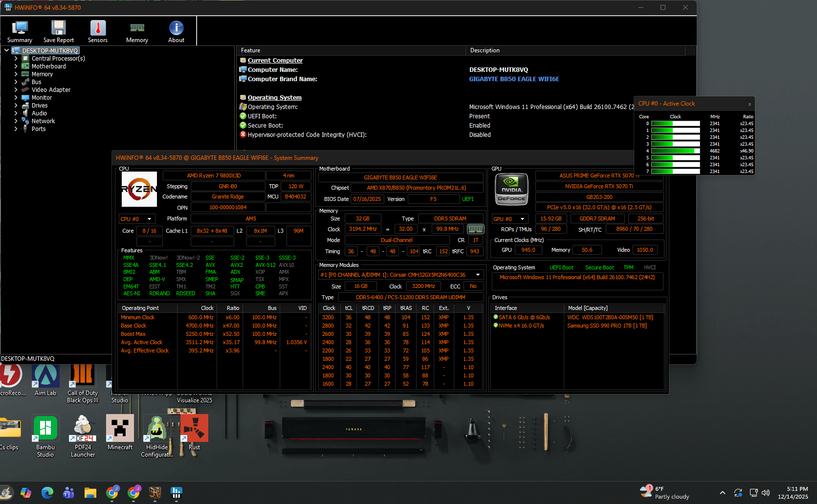The image size is (817, 504).
Task: Open HidHide Configuration desktop shortcut
Action: tap(157, 437)
